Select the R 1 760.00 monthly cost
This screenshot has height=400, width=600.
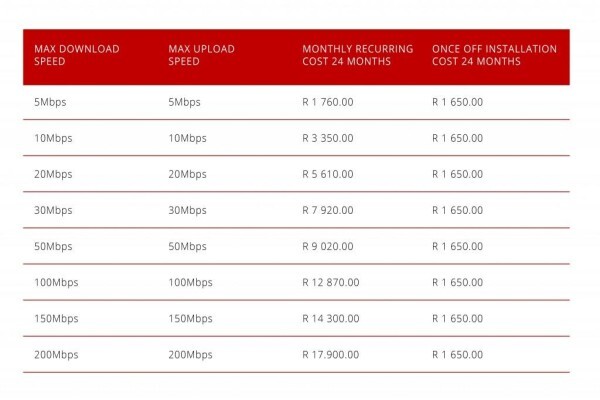pos(328,102)
